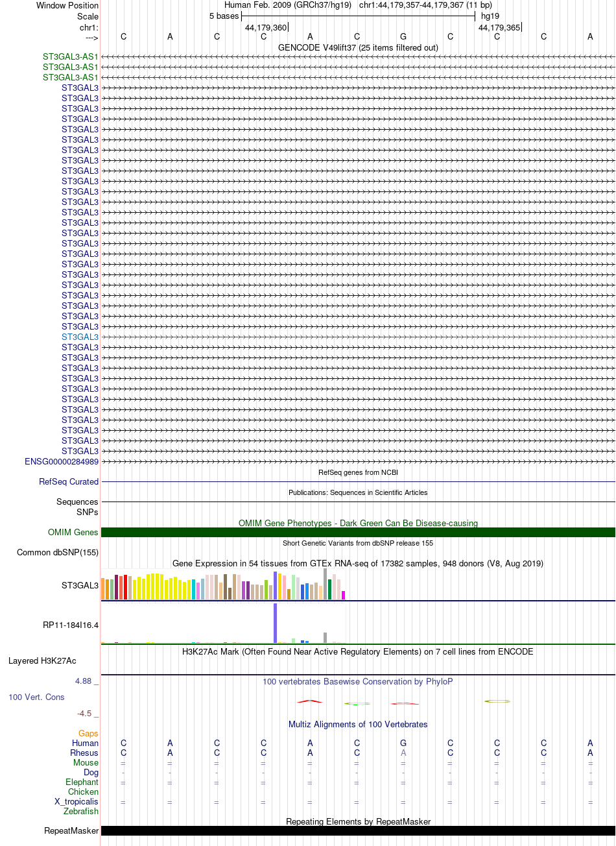Image resolution: width=616 pixels, height=846 pixels.
Task: Open the ENSG00000284989 gene label
Action: coord(62,461)
